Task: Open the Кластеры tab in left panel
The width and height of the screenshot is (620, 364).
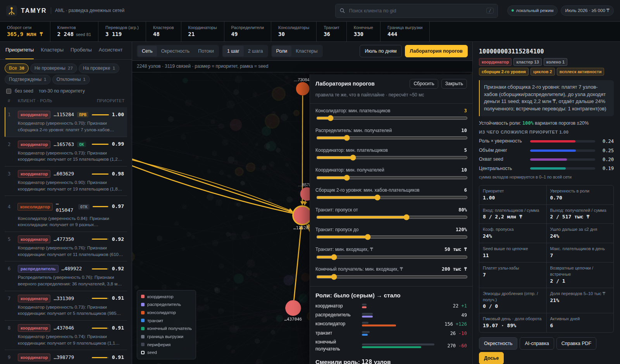Action: click(52, 50)
